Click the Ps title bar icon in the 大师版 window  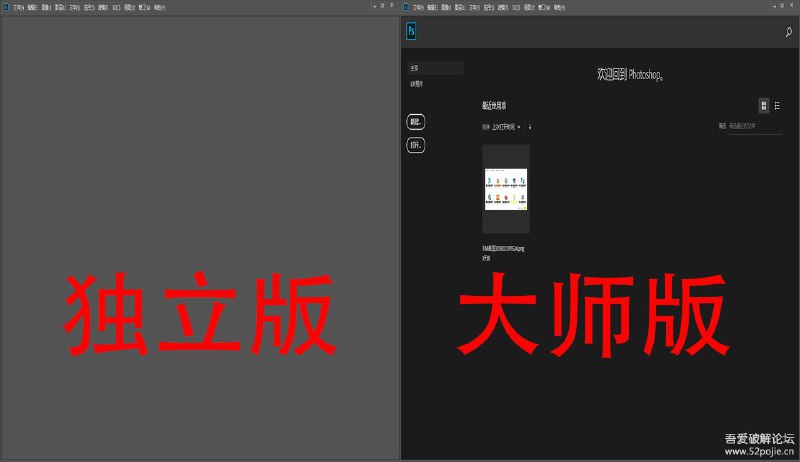[406, 7]
